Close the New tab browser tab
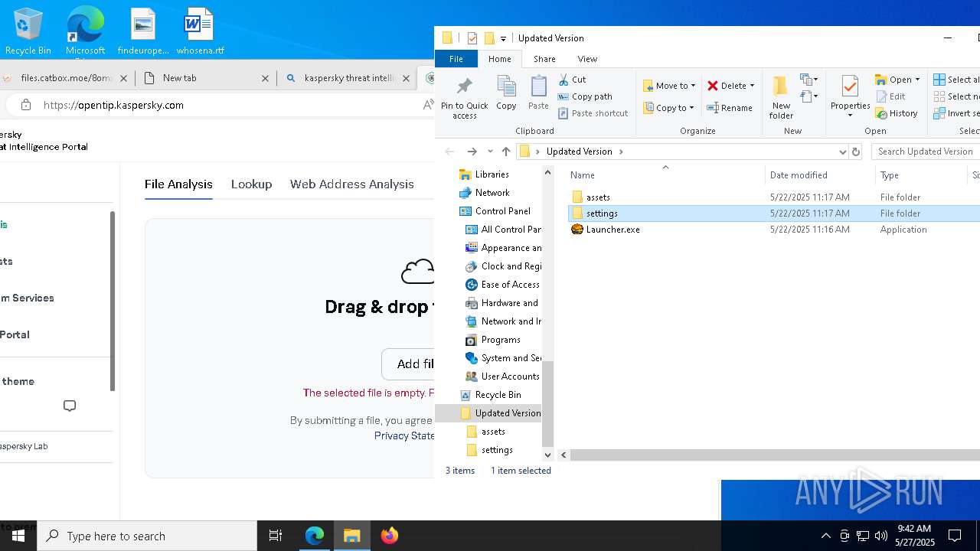This screenshot has width=980, height=551. [266, 78]
